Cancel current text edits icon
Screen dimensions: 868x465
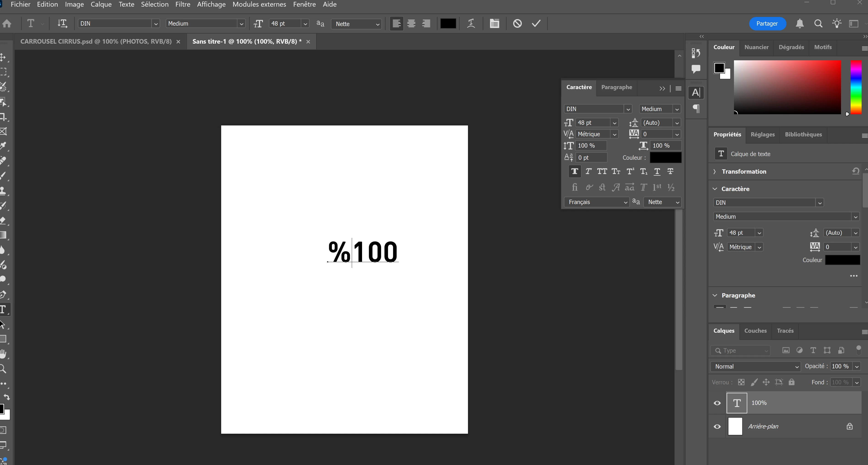[517, 23]
